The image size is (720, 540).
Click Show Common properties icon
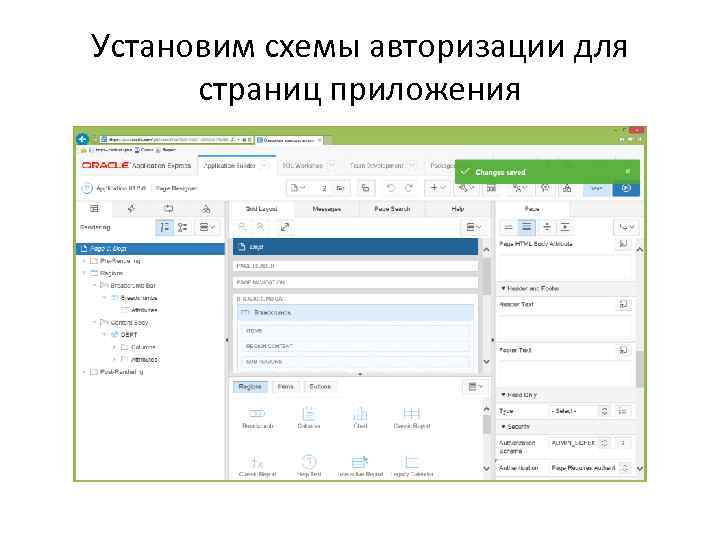point(508,227)
